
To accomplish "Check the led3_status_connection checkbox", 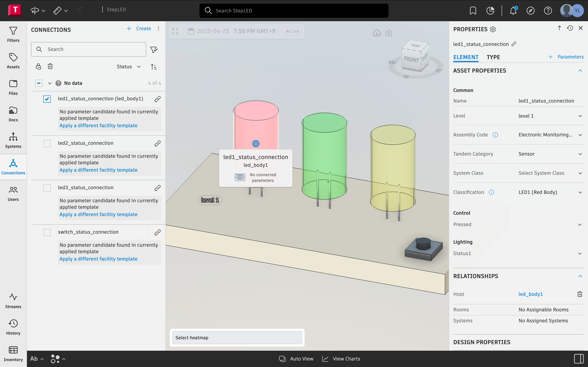I will pos(47,188).
